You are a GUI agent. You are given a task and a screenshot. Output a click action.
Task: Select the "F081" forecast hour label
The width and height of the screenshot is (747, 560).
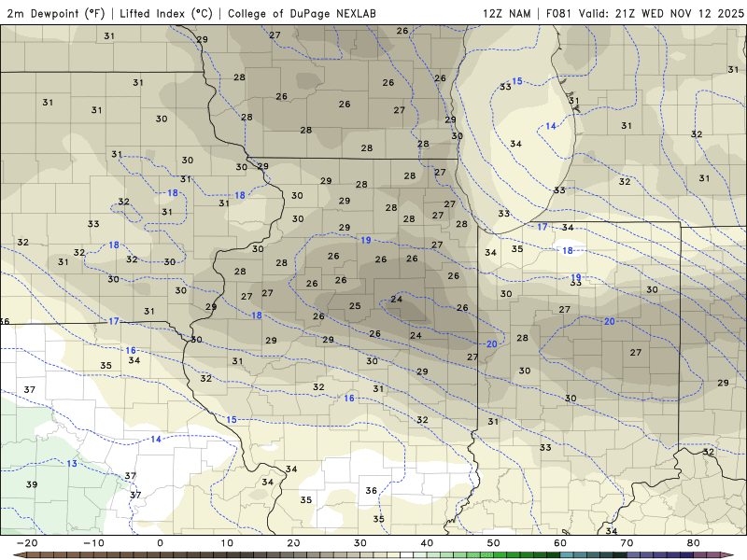click(x=560, y=14)
